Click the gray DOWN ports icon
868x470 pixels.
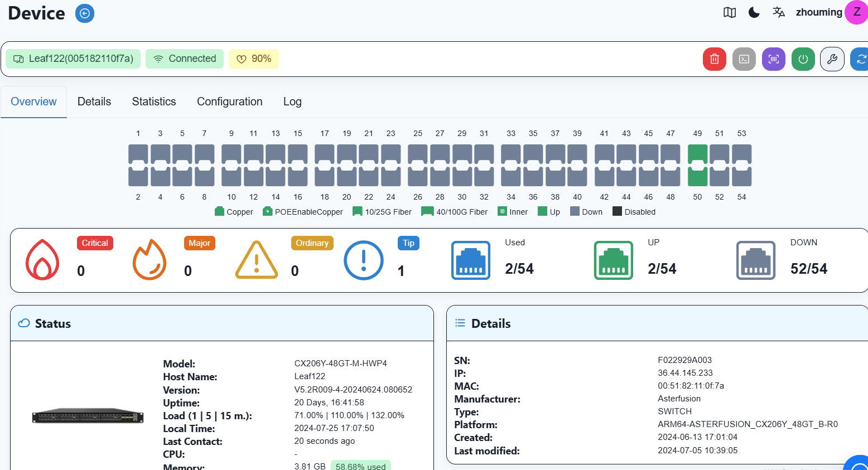pos(756,260)
